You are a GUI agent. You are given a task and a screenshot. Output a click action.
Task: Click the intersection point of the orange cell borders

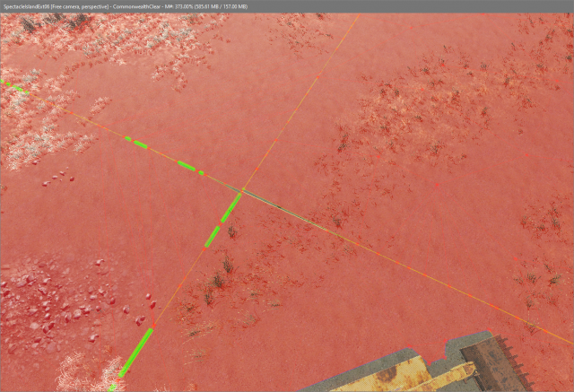[x=242, y=190]
